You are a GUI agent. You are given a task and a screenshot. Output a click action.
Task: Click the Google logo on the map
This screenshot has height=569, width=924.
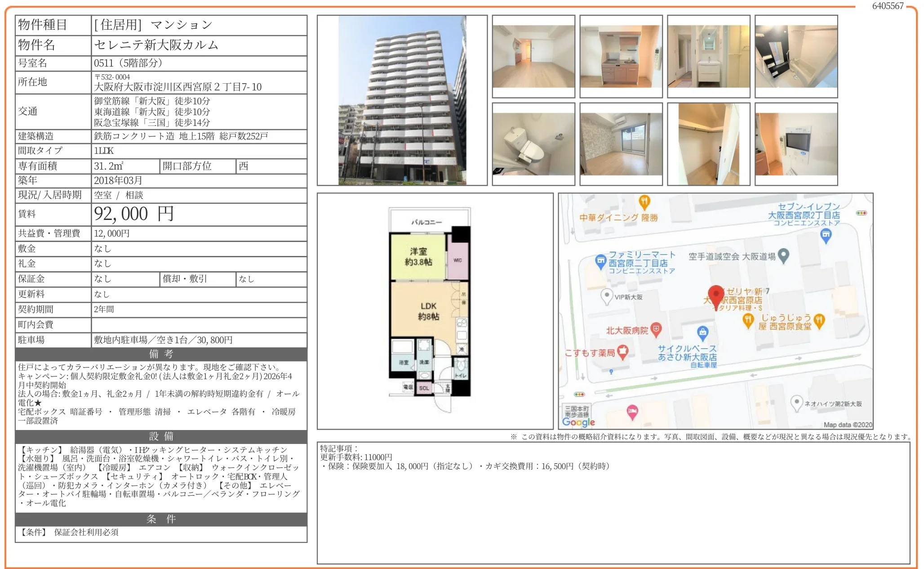point(578,422)
